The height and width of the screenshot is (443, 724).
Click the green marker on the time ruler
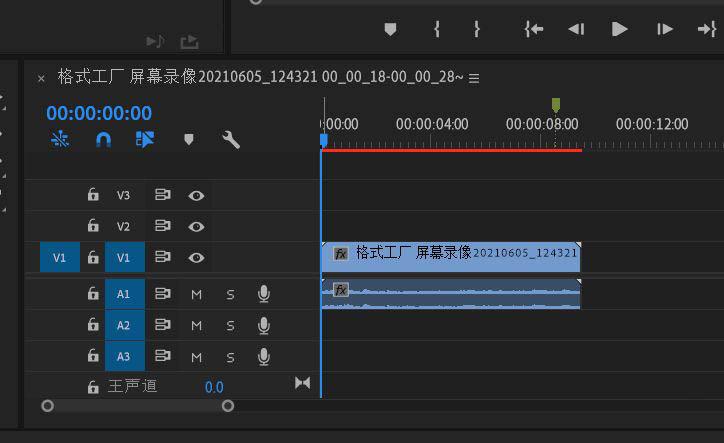556,104
